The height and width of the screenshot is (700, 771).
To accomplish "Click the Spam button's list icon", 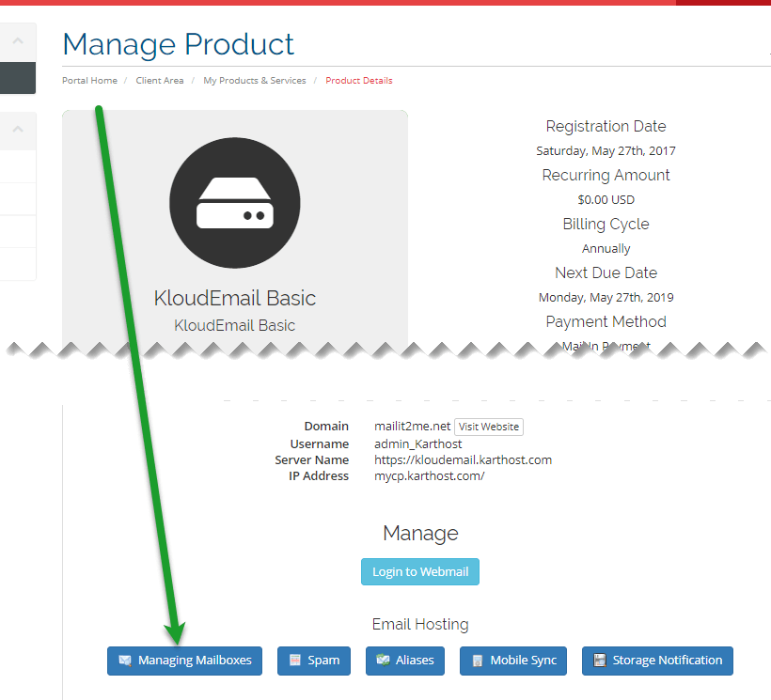I will click(x=295, y=661).
